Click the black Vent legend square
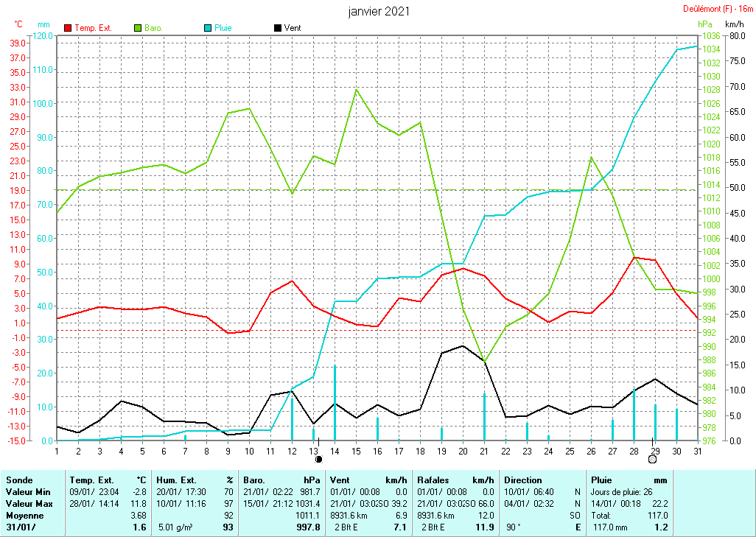The height and width of the screenshot is (537, 756). 277,28
